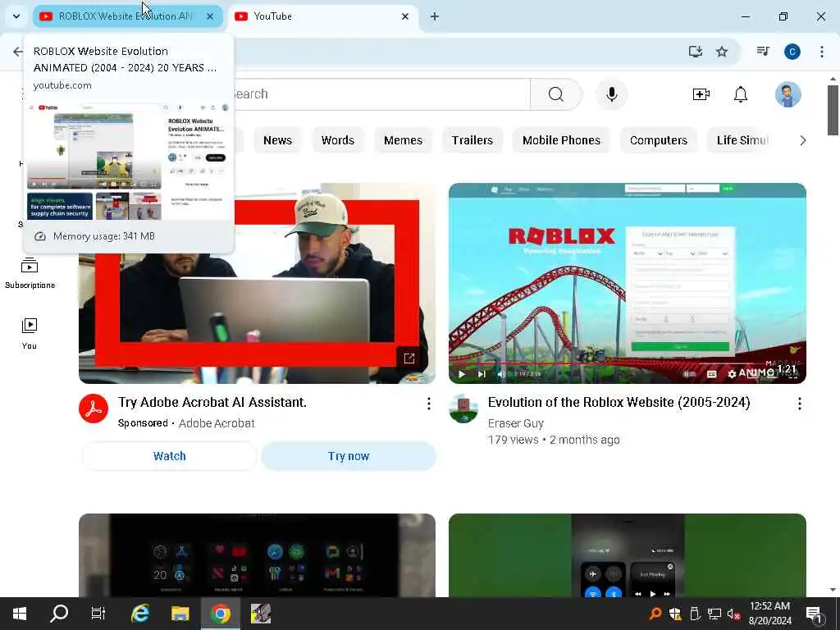
Task: Bookmark this page with the star icon
Action: [722, 52]
